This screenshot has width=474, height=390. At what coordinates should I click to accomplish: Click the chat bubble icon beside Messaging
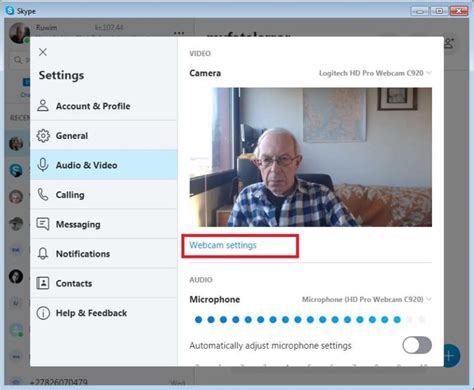coord(43,224)
